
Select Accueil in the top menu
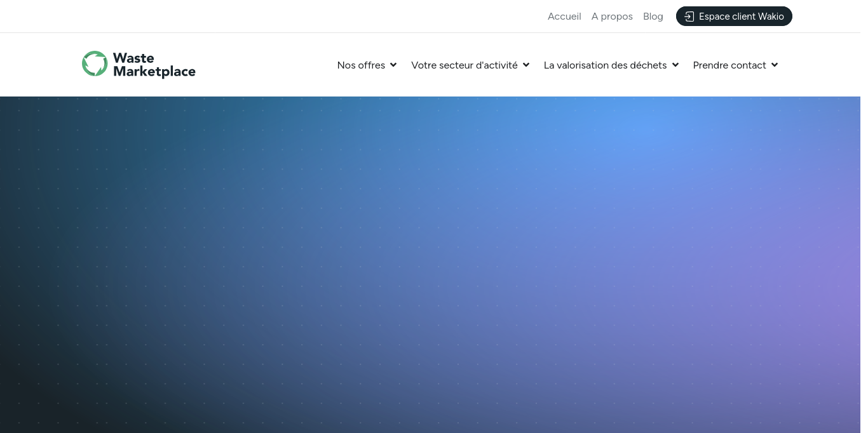(564, 16)
